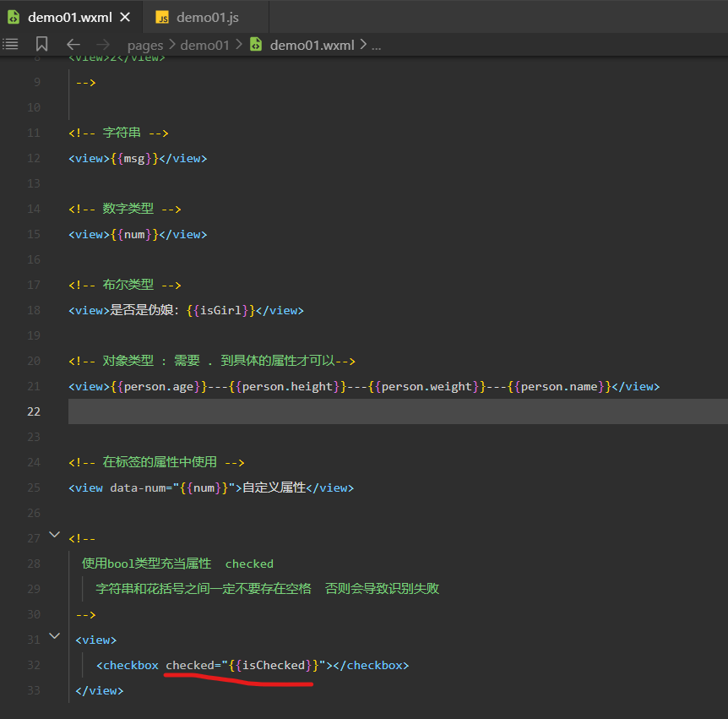The image size is (728, 719).
Task: Click the person.age expression on line 21
Action: click(x=159, y=386)
